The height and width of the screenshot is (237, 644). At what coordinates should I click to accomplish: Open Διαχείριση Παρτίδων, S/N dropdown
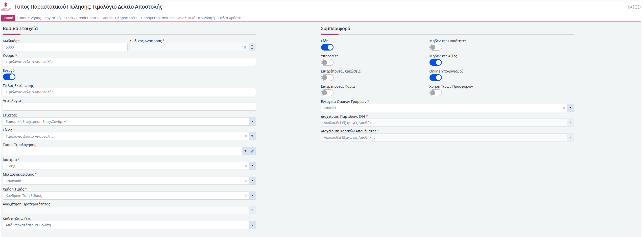(x=570, y=123)
